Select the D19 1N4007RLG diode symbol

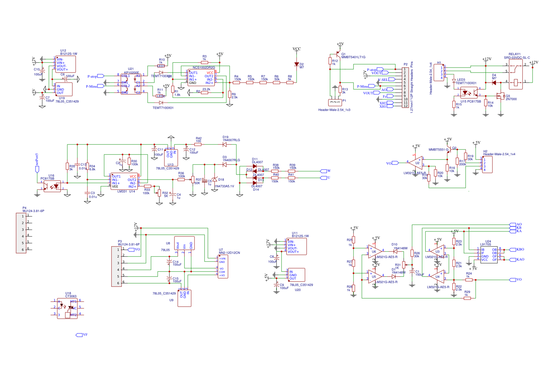(225, 144)
